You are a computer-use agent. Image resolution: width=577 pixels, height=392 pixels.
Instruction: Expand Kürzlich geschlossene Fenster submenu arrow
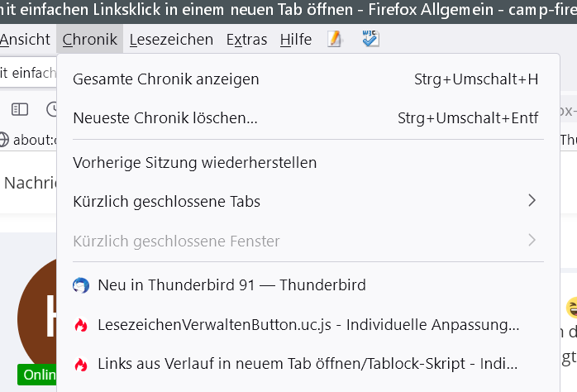[x=532, y=241]
